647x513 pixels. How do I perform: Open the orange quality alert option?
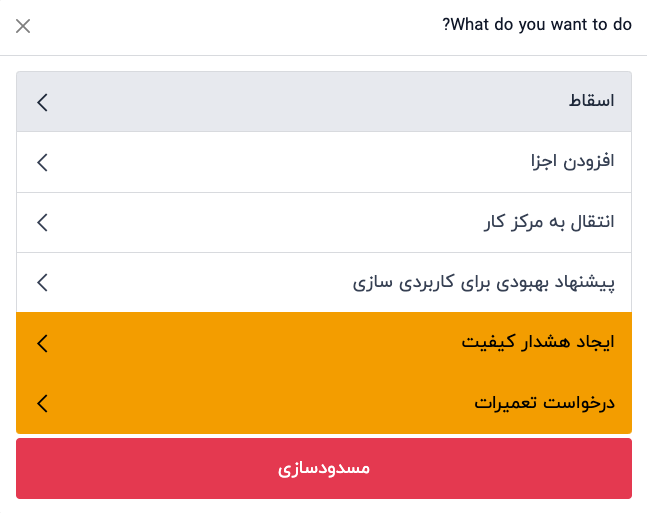click(x=324, y=343)
